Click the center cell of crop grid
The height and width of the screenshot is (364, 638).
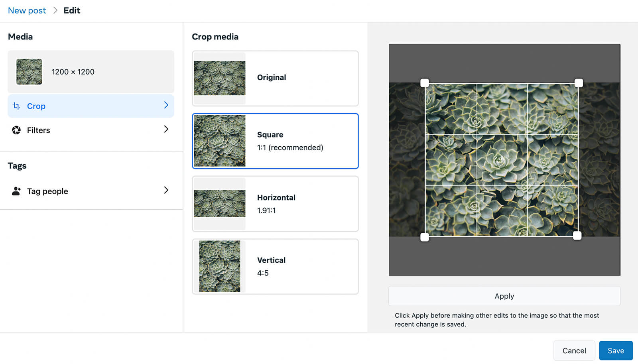click(502, 160)
